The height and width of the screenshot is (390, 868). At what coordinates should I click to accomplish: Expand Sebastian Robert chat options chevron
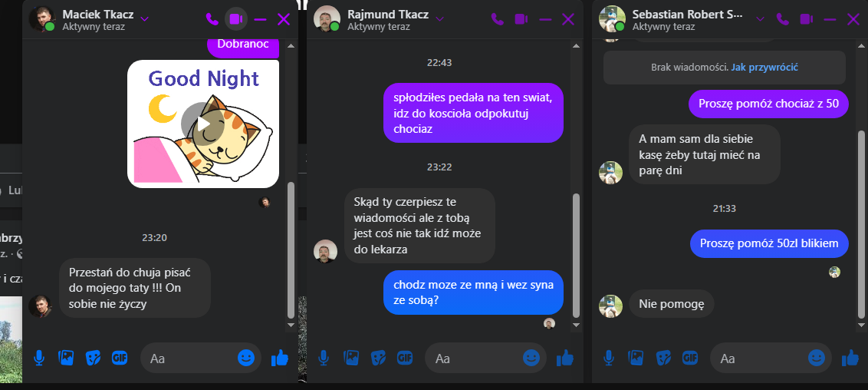pyautogui.click(x=760, y=19)
